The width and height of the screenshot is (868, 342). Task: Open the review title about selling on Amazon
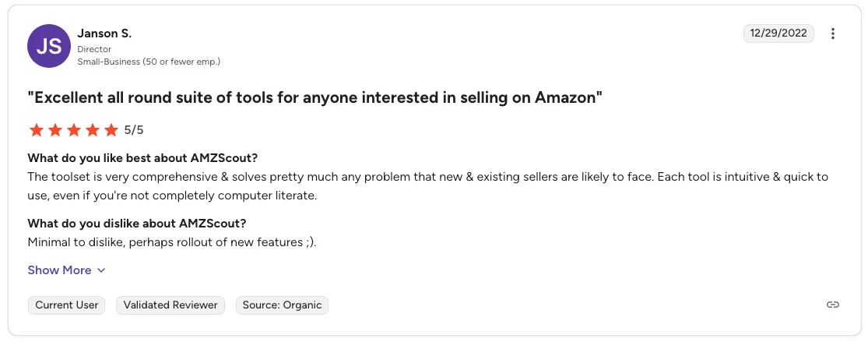click(x=315, y=98)
